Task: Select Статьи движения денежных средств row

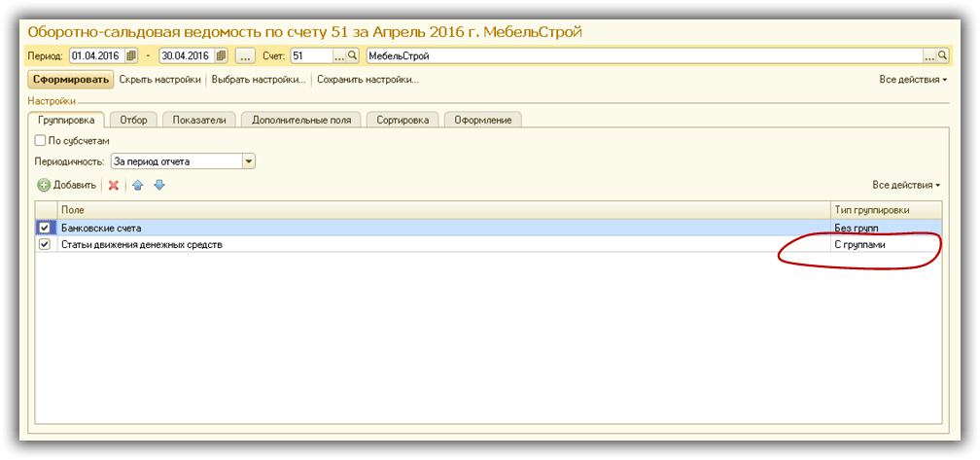Action: click(x=488, y=244)
